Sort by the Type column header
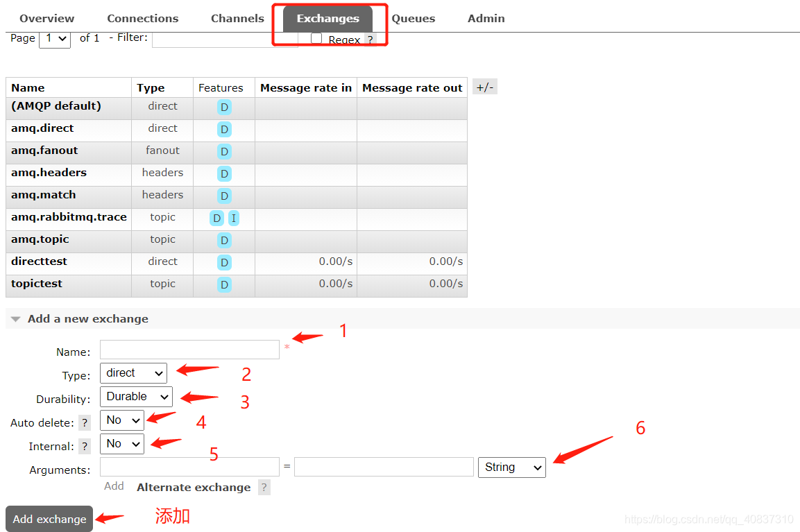 tap(151, 87)
